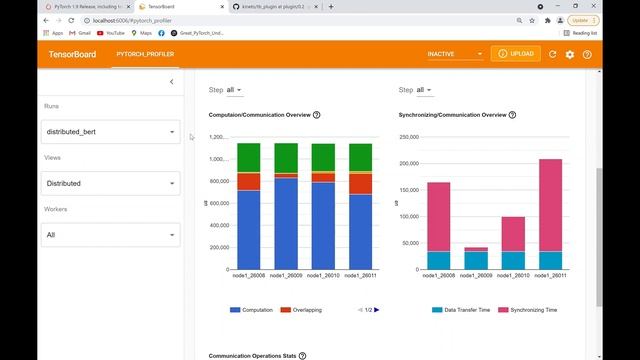Open the INACTIVE plugins dropdown
This screenshot has height=360, width=640.
coord(455,54)
